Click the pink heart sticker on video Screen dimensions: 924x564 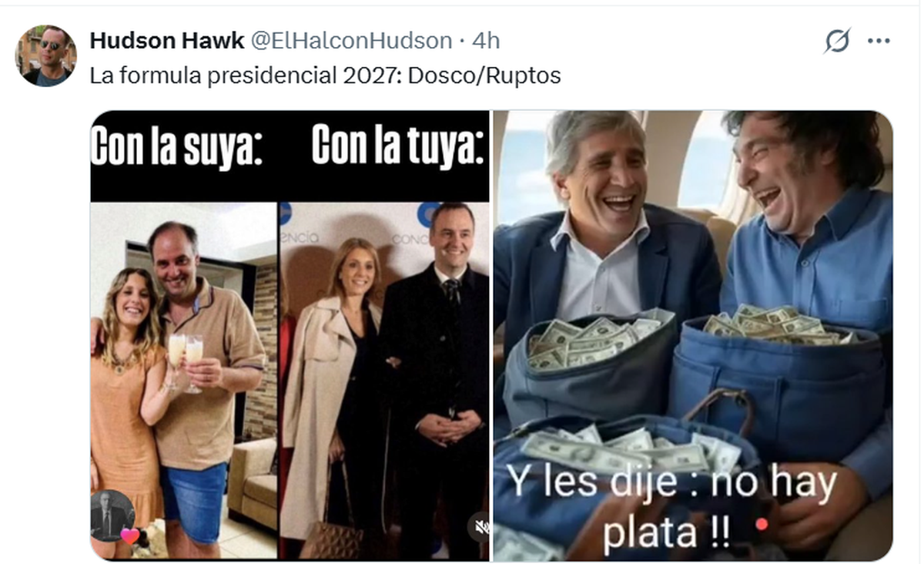click(x=129, y=535)
